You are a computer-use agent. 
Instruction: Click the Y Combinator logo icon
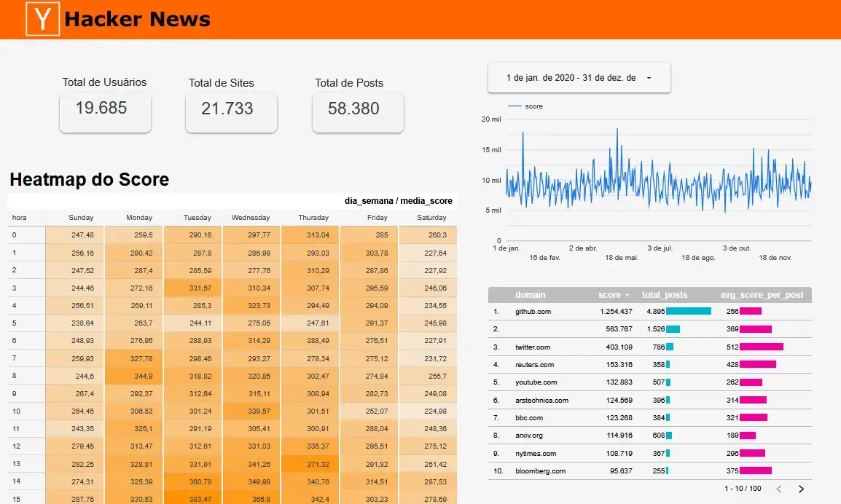point(42,19)
